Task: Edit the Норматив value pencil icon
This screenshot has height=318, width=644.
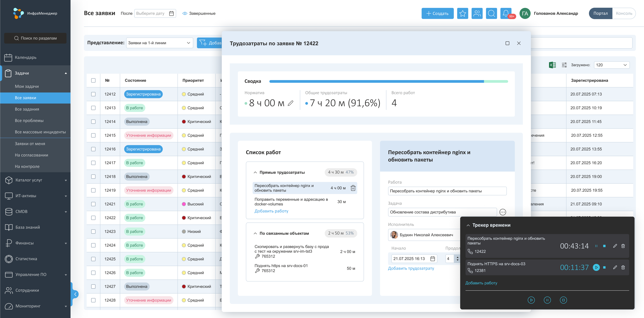Action: tap(291, 103)
